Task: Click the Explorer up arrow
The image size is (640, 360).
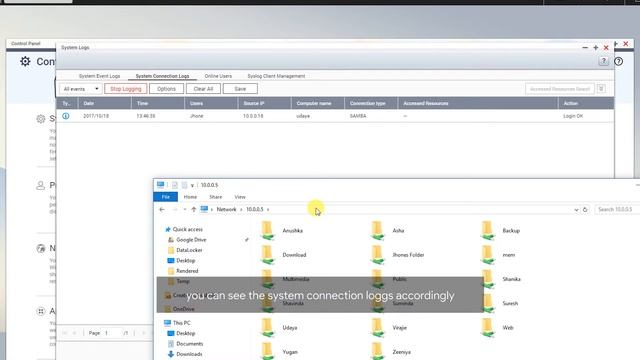Action: pyautogui.click(x=193, y=209)
